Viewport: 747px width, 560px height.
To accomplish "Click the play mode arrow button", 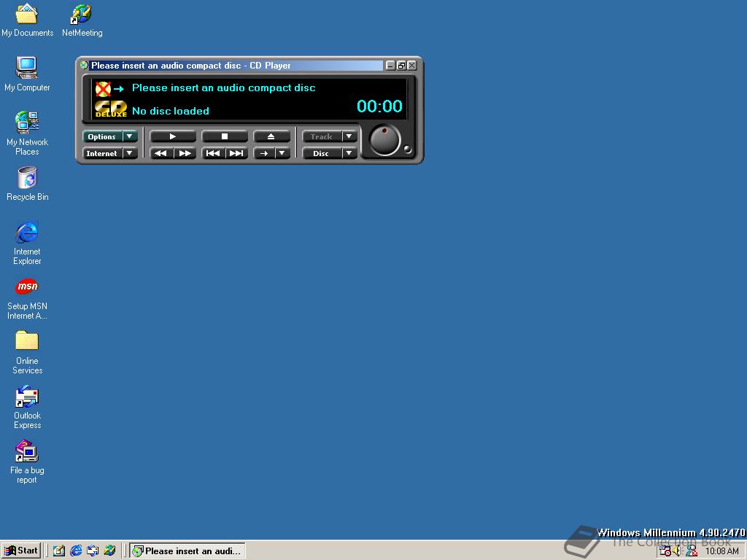I will click(264, 153).
